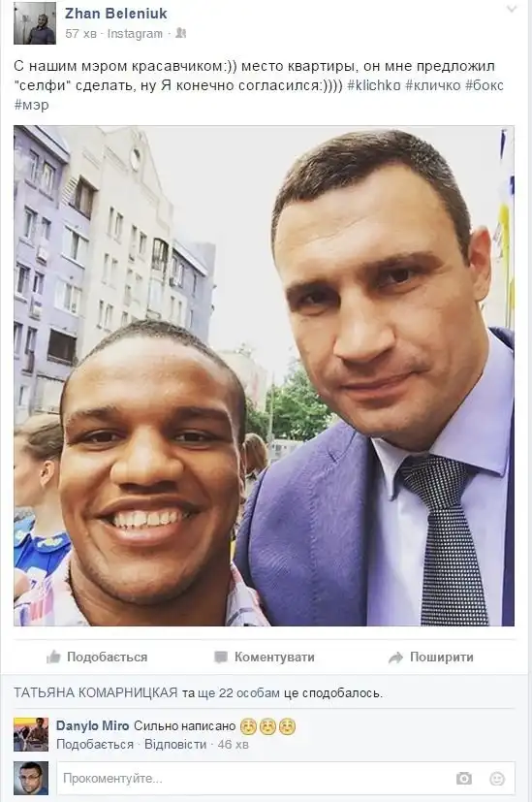This screenshot has width=532, height=802.
Task: Open post options chevron at top right
Action: click(x=511, y=9)
